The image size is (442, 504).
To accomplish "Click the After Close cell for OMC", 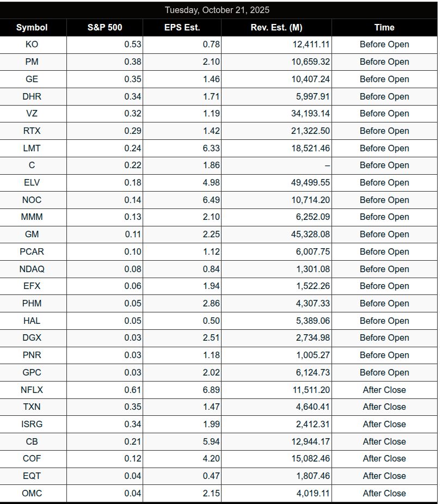I will coord(384,493).
